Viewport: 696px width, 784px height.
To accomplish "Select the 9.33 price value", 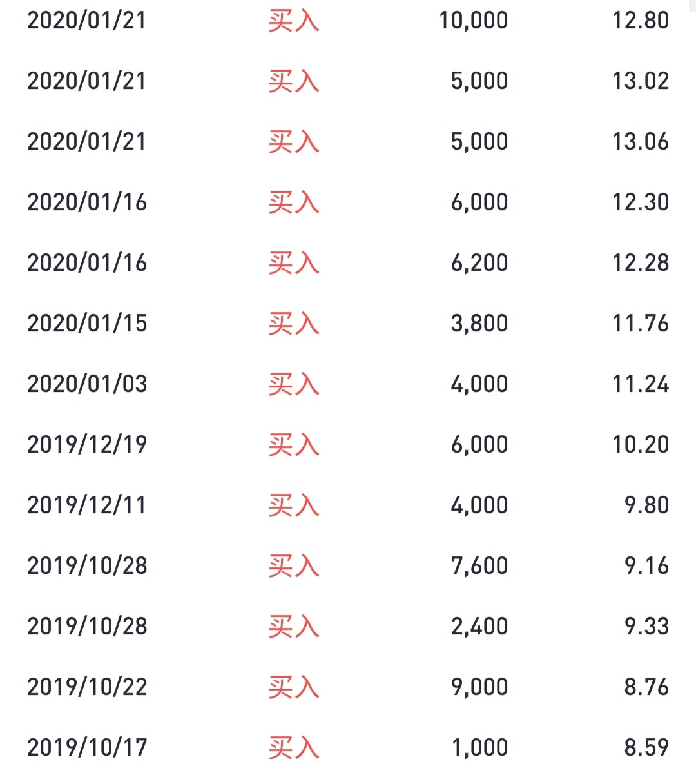I will pos(646,627).
